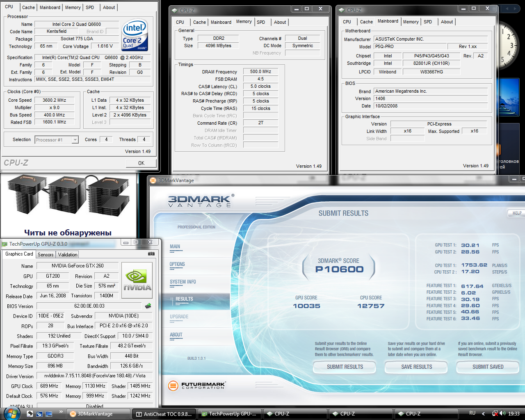The image size is (525, 420).
Task: Click the 19:33 taskbar clock
Action: (x=514, y=413)
